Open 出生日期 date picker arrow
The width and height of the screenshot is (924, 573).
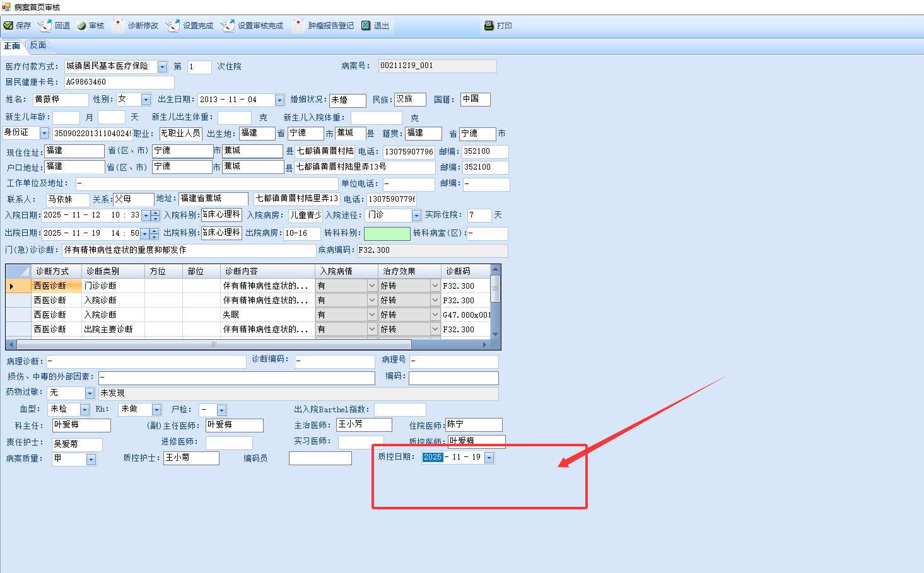pos(279,100)
